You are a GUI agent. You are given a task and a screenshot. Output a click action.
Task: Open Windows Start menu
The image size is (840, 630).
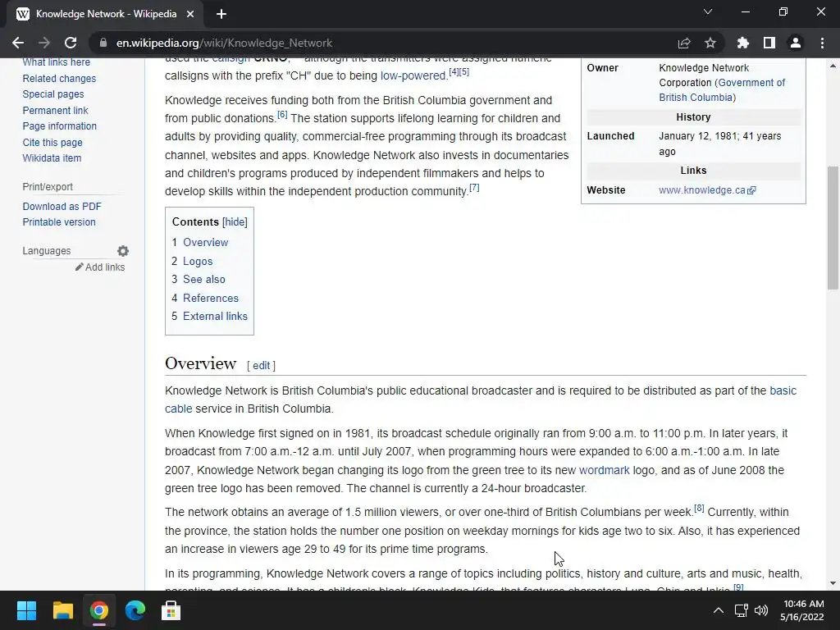(26, 610)
